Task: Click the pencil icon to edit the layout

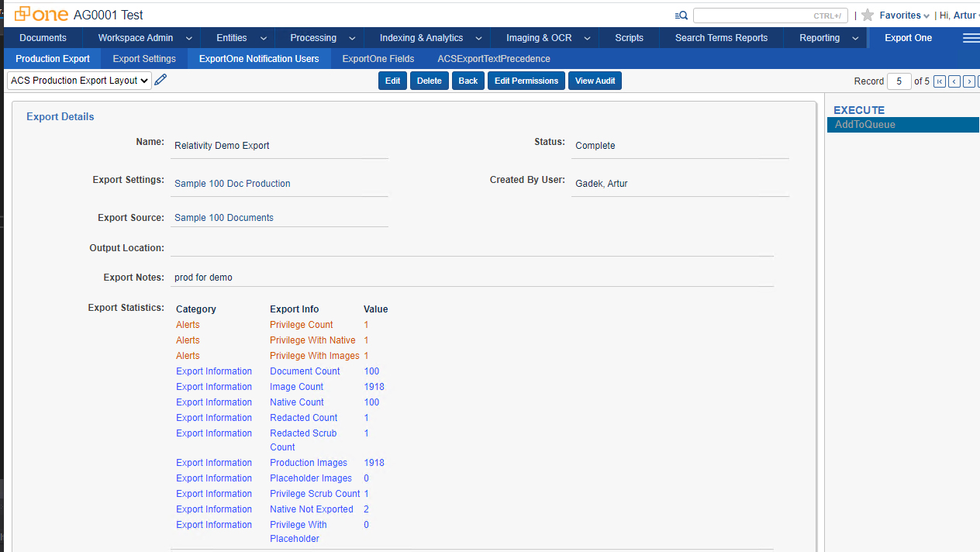Action: [x=160, y=79]
